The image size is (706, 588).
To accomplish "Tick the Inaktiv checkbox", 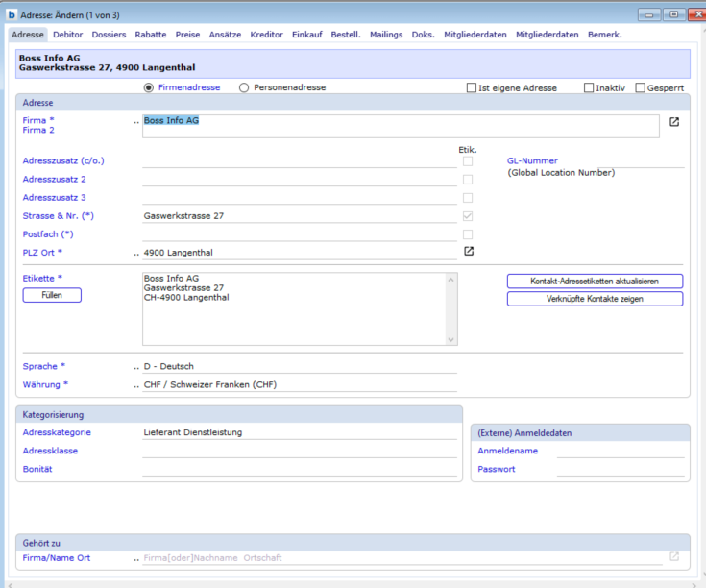I will pyautogui.click(x=589, y=88).
